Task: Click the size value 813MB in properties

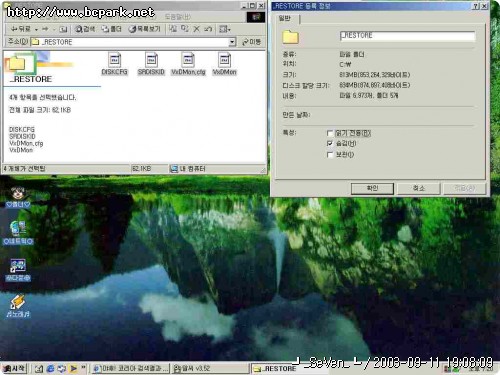Action: click(374, 75)
